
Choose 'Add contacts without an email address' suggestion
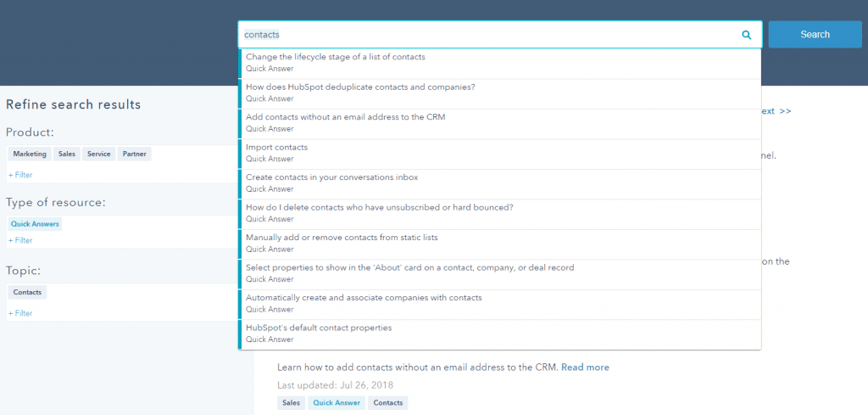(500, 123)
